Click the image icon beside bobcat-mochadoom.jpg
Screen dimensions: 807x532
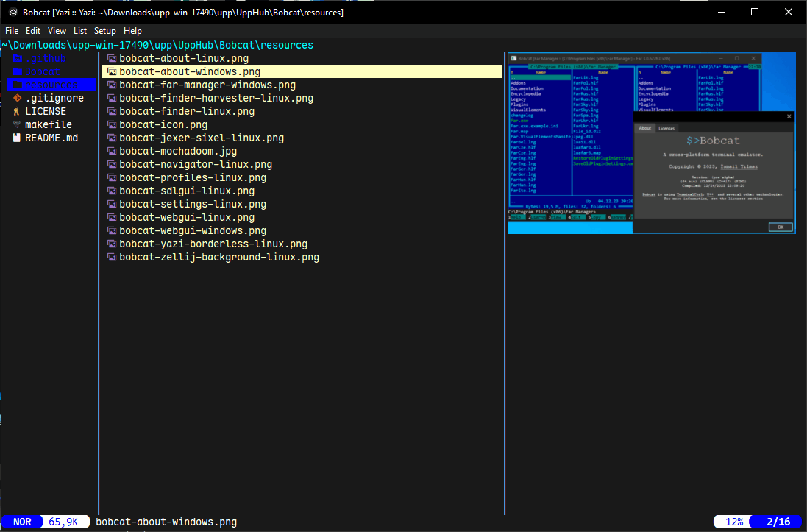point(112,151)
